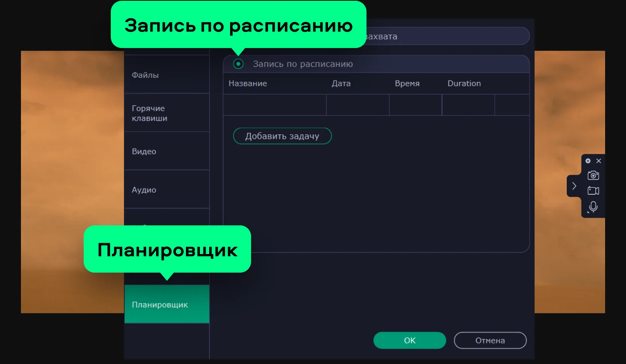Confirm settings with the OK button
Image resolution: width=626 pixels, height=364 pixels.
click(410, 340)
